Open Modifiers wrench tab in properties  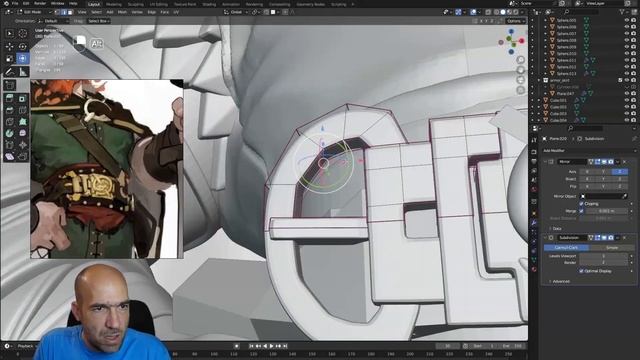point(534,222)
